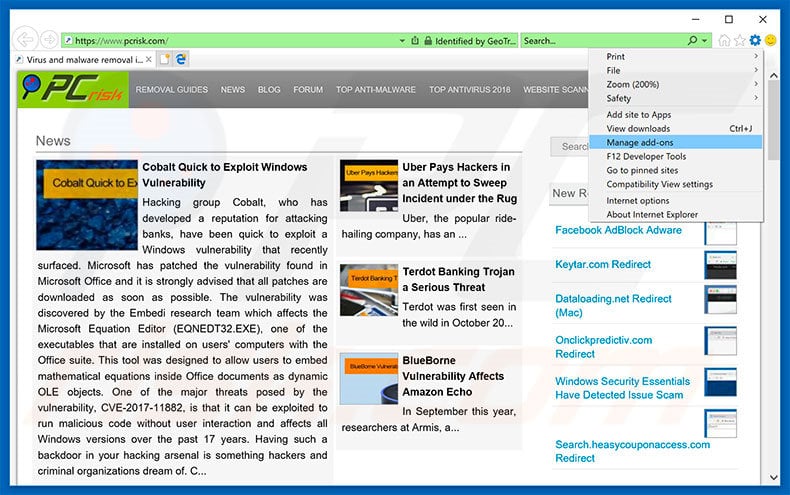Image resolution: width=790 pixels, height=495 pixels.
Task: Open a new tab with the blank tab button
Action: (164, 59)
